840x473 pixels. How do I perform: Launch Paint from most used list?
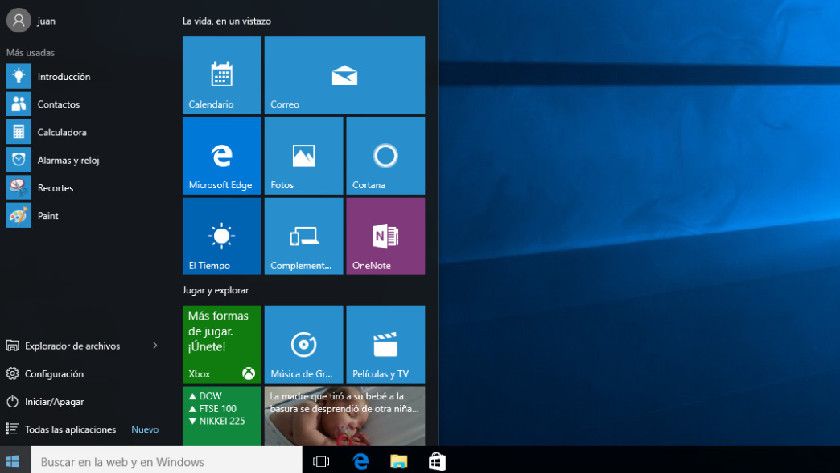[86, 215]
